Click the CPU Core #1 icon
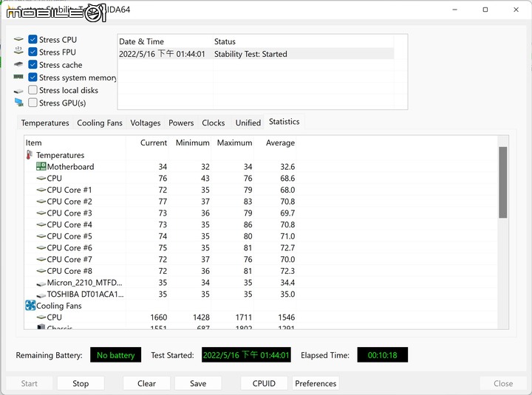Viewport: 532px width, 395px height. (x=41, y=190)
